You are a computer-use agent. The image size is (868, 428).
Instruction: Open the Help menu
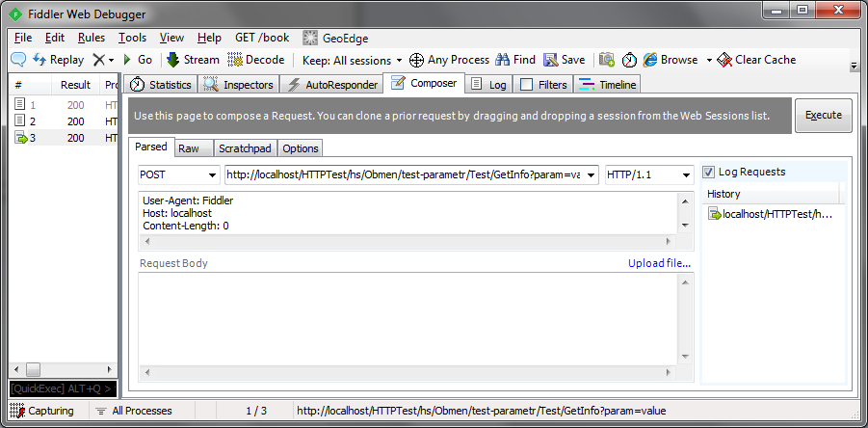(x=209, y=38)
